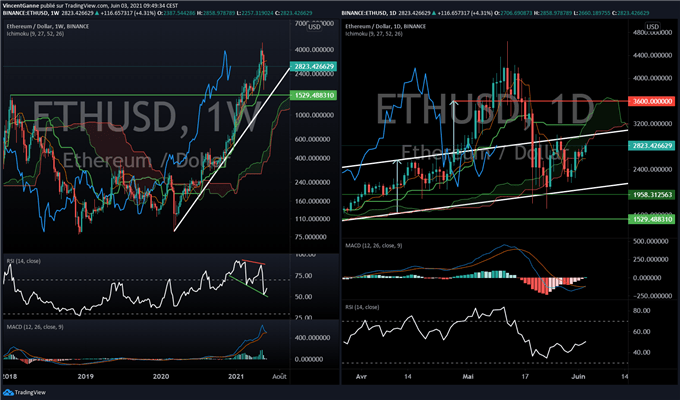The width and height of the screenshot is (680, 400).
Task: Click the 80.00 value on daily RSI axis
Action: [x=641, y=311]
